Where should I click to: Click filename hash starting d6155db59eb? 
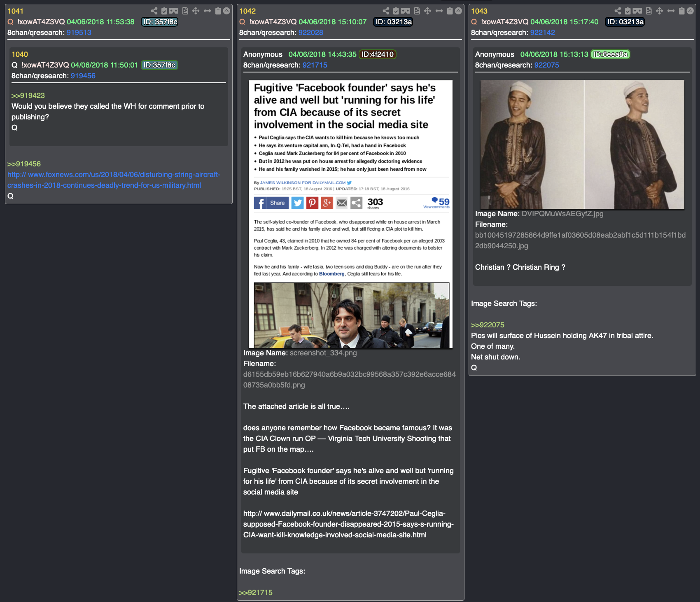tap(350, 380)
